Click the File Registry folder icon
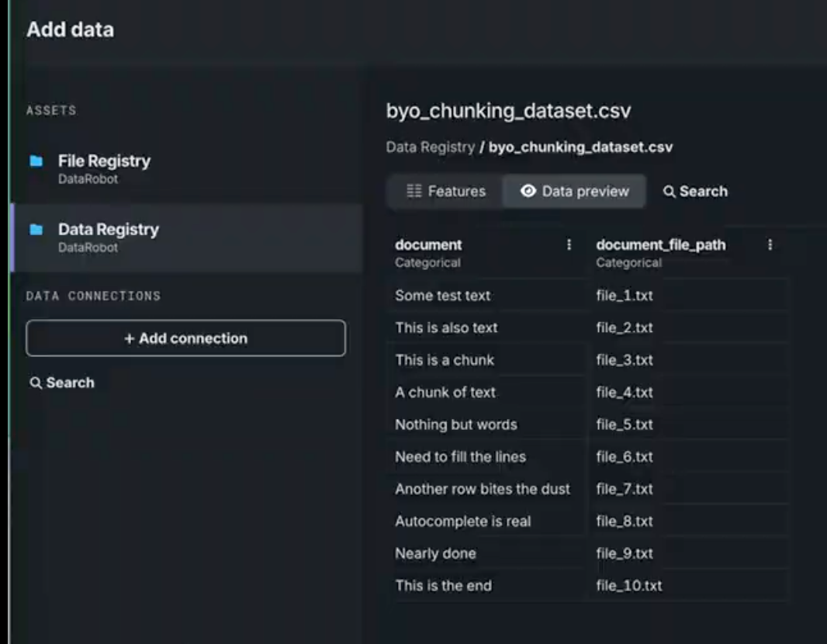Viewport: 827px width, 644px height. (36, 161)
